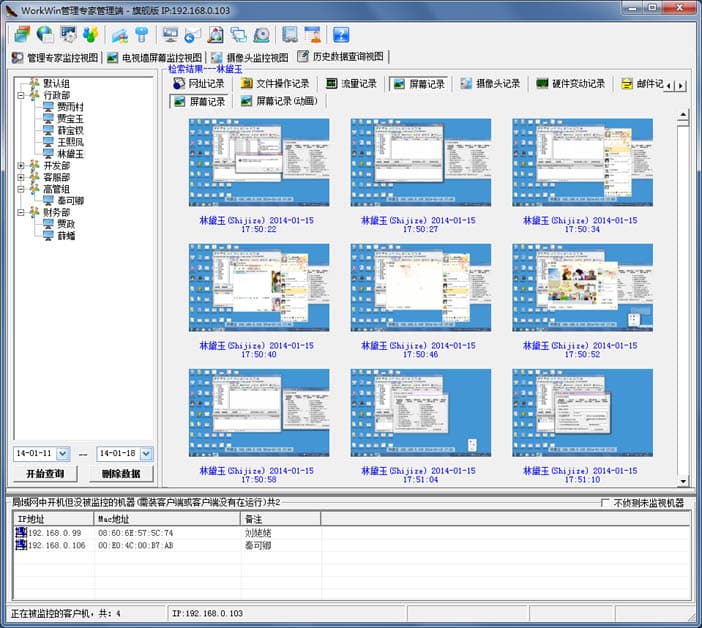Click the chart picture toolbar icon
702x628 pixels.
(x=120, y=34)
